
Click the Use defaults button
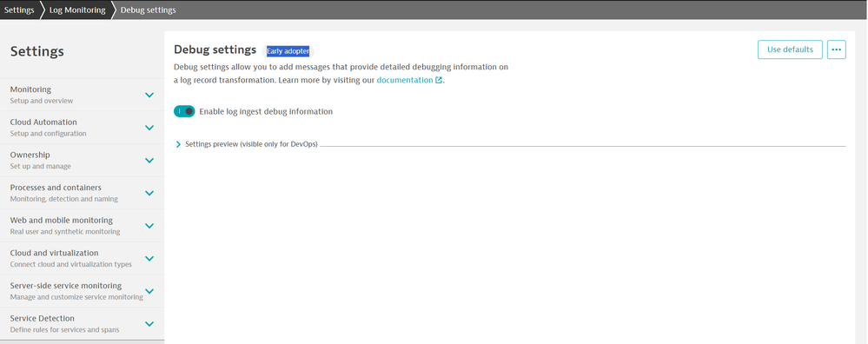[x=790, y=50]
